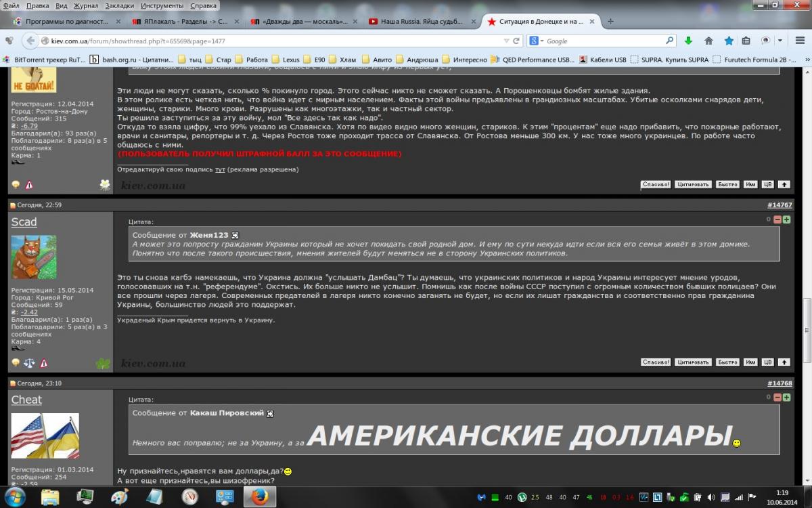This screenshot has height=508, width=812.
Task: Open Журнал menu
Action: [x=86, y=5]
